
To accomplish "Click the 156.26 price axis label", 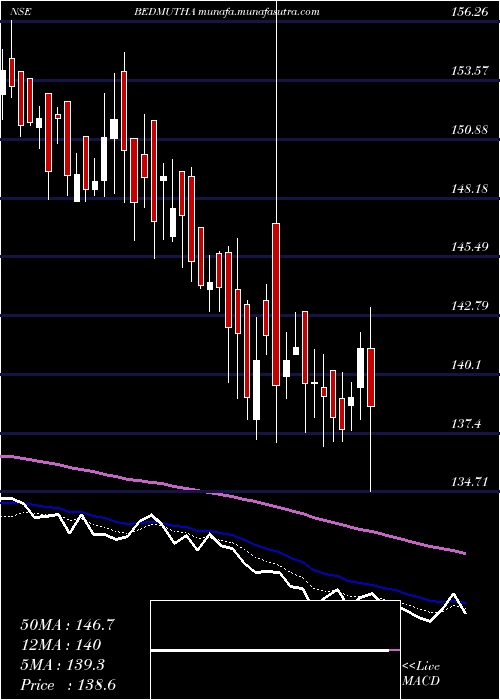I will point(469,12).
